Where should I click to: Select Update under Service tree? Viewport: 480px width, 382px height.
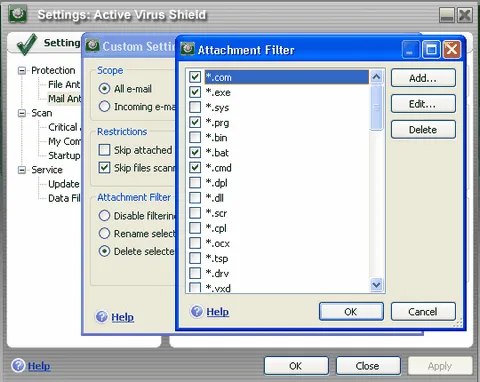pyautogui.click(x=64, y=184)
